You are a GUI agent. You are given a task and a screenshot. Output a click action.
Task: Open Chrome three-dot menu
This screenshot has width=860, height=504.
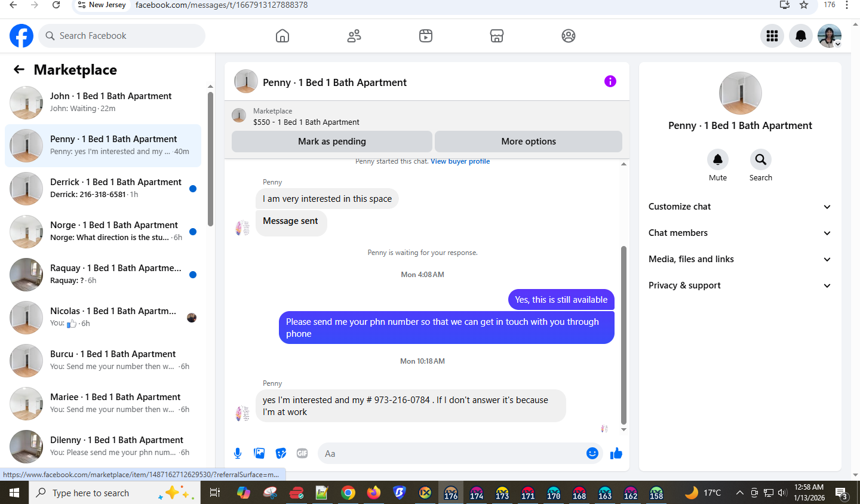(847, 5)
